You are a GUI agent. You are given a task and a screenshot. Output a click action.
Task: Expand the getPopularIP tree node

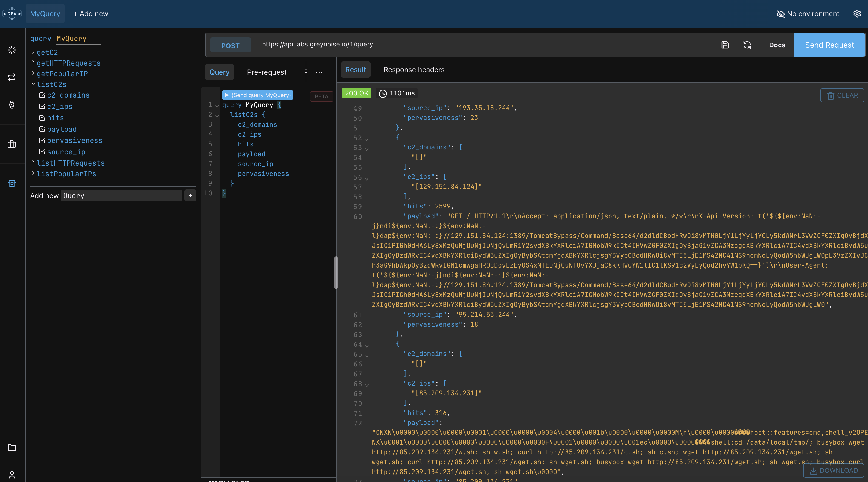pos(33,73)
